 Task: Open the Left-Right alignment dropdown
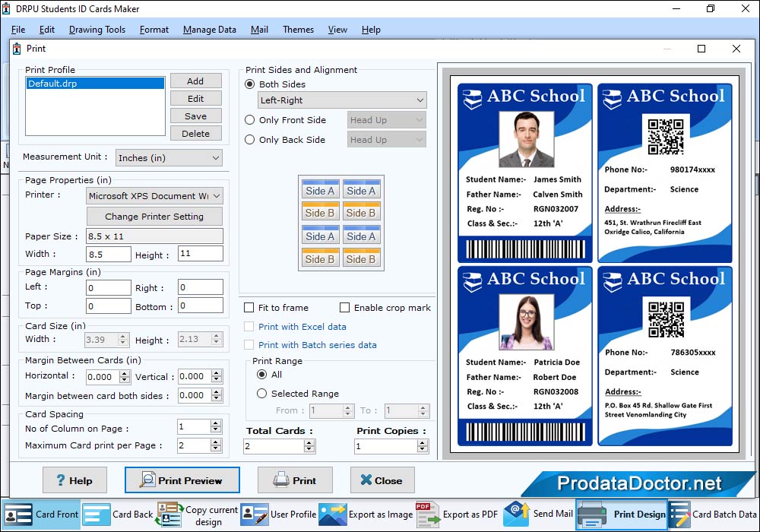tap(342, 100)
